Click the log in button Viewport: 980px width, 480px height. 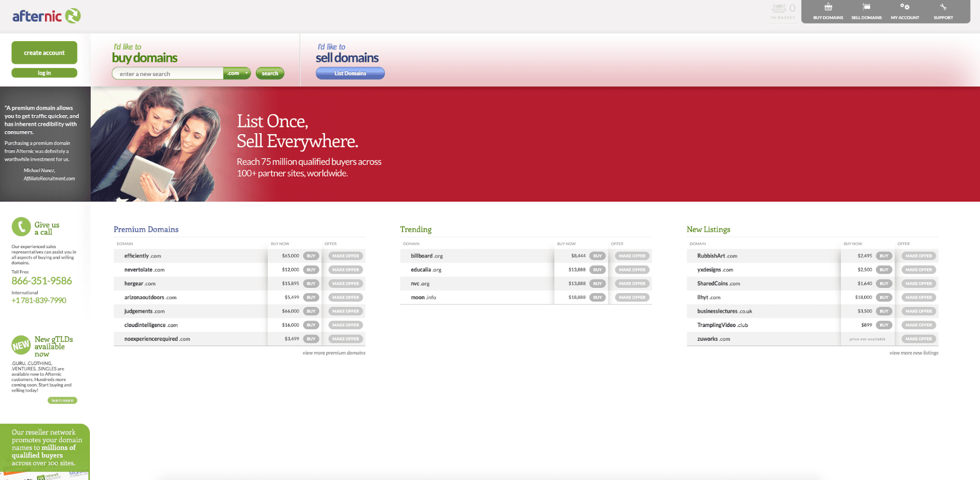[44, 73]
